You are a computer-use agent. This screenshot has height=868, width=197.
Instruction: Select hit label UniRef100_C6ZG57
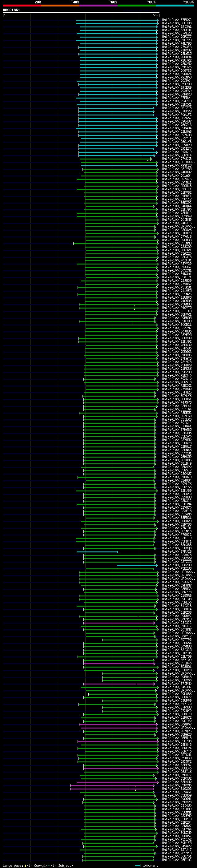177,118
